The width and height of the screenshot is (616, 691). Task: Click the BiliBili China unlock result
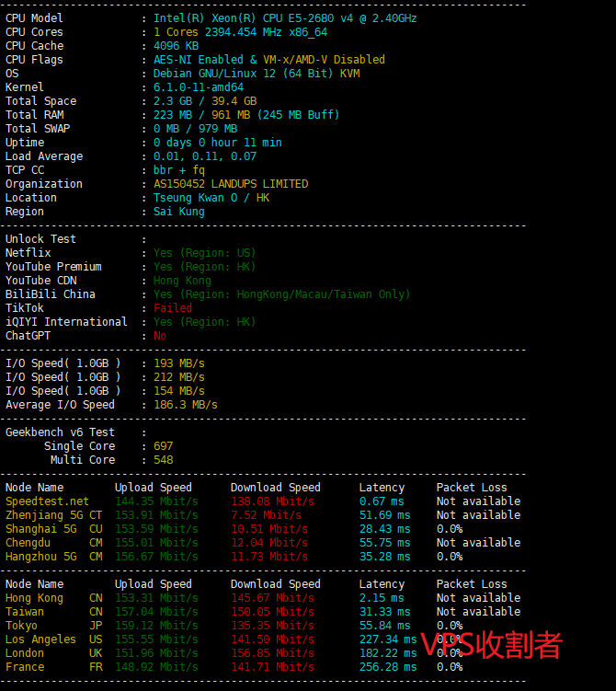[x=281, y=294]
